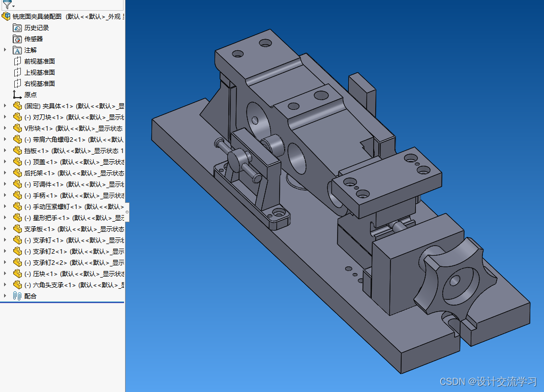Viewport: 544px width, 392px height.
Task: Click the 注解 annotations icon
Action: tap(17, 50)
